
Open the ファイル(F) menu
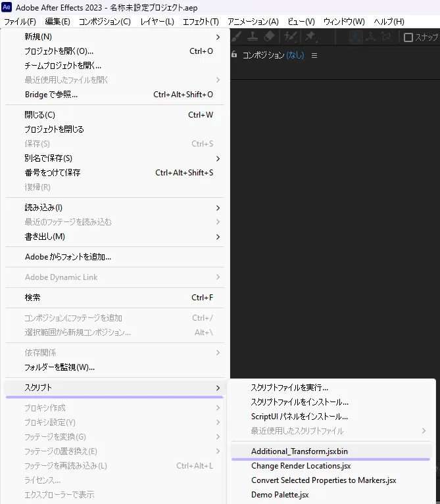[20, 22]
